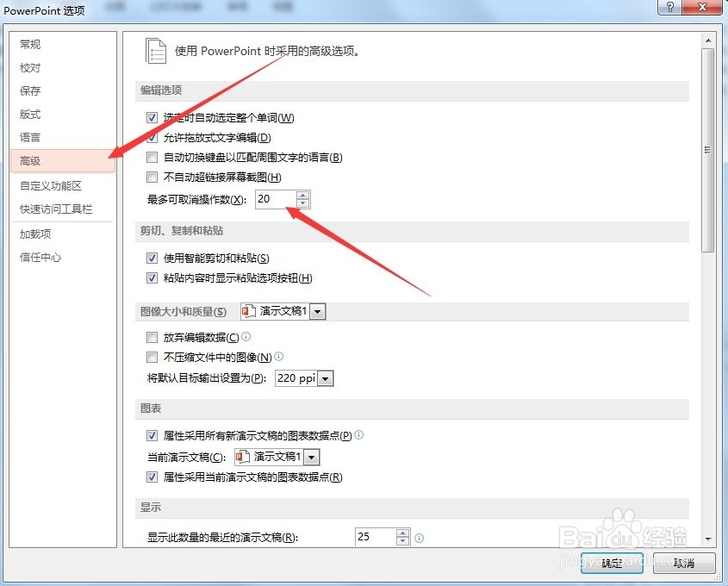This screenshot has width=728, height=586.
Task: Click the 取消 button
Action: click(683, 564)
